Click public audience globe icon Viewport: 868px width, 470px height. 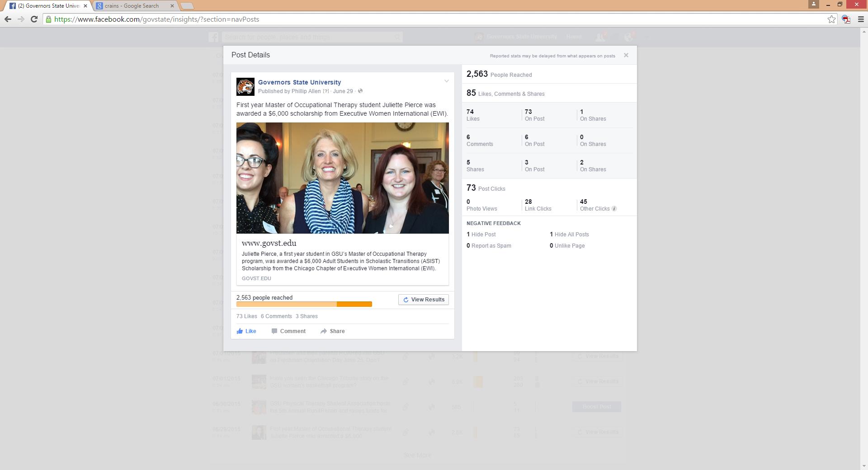pos(360,91)
